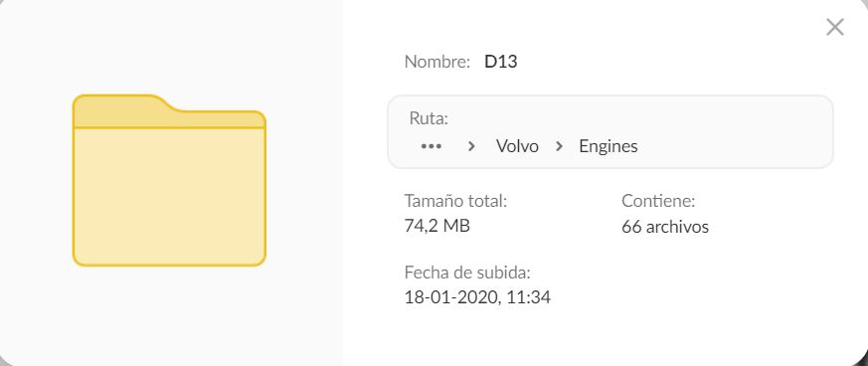Click the yellow folder icon preview
The width and height of the screenshot is (868, 366).
[169, 180]
